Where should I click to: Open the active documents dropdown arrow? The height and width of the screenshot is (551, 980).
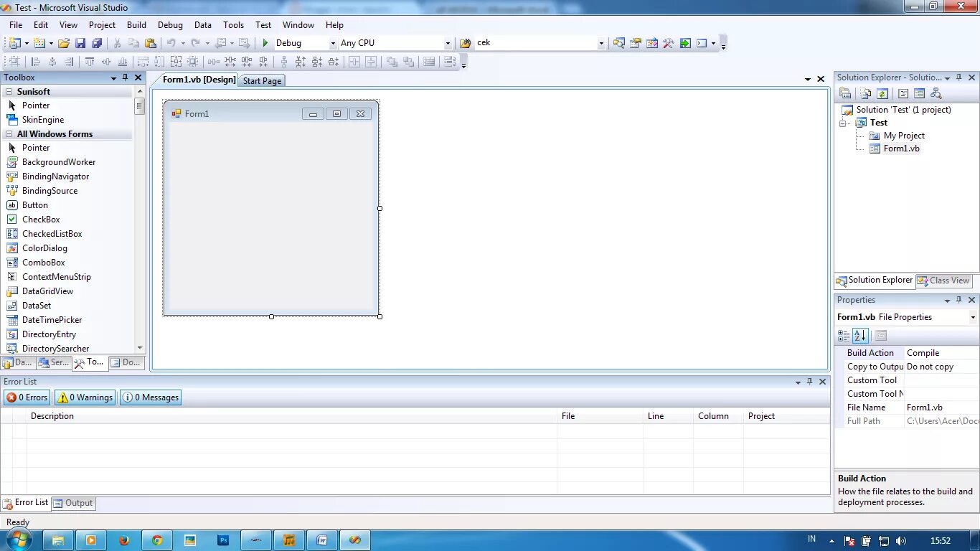pos(808,79)
